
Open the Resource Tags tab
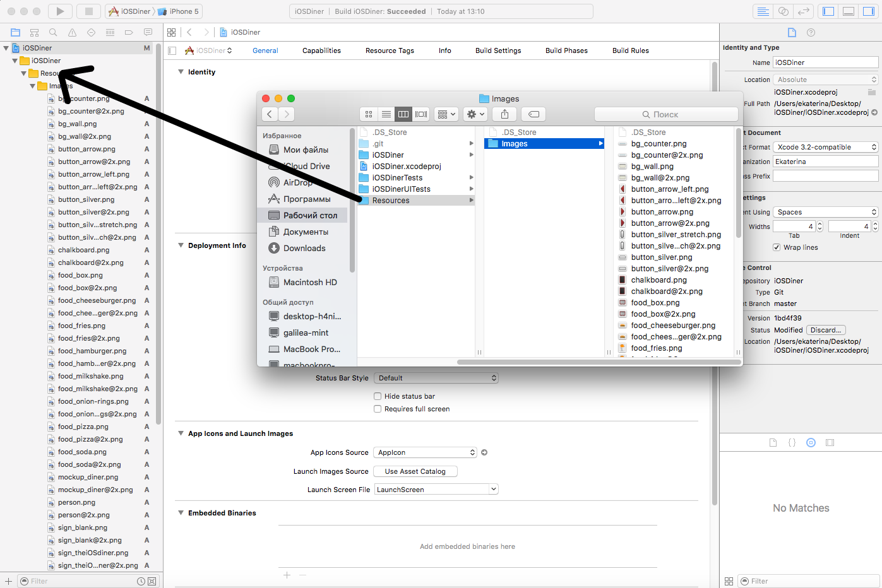click(390, 50)
